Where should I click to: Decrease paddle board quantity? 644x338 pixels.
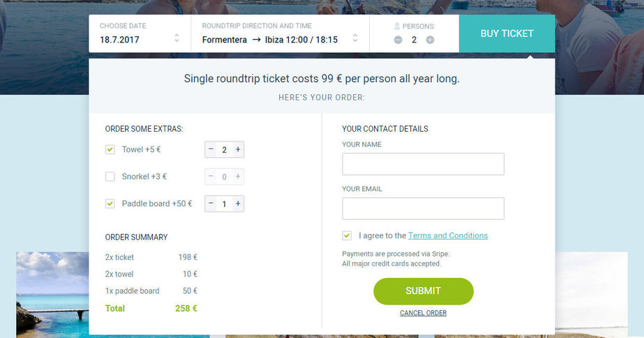coord(211,204)
